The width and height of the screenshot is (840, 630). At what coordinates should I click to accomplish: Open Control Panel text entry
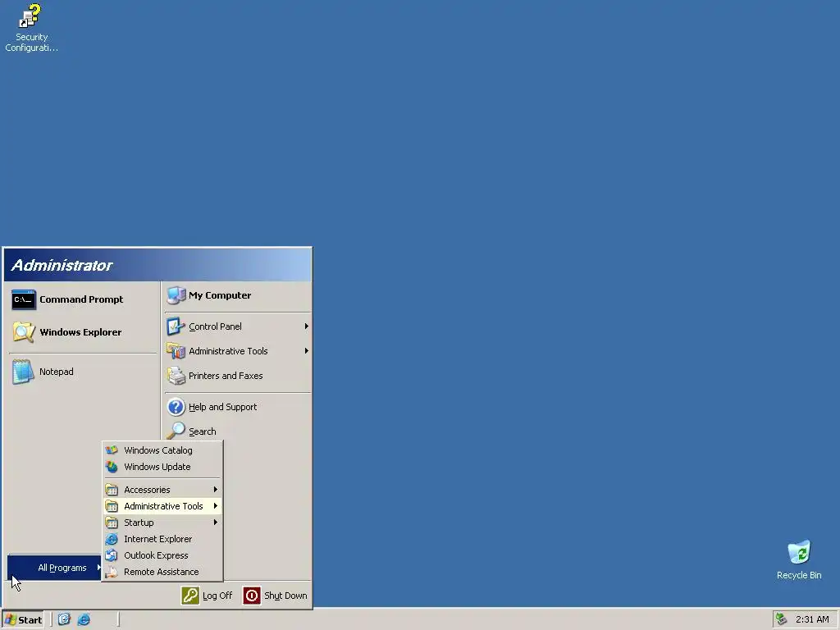[215, 326]
